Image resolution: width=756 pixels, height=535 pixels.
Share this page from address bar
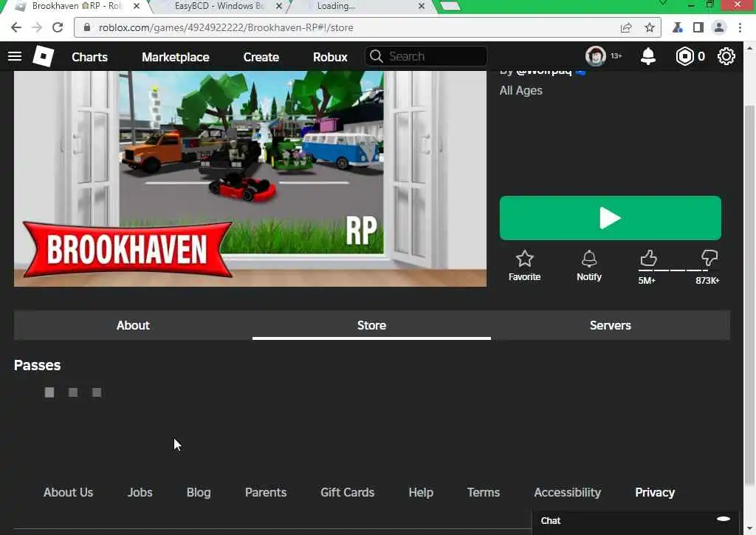click(626, 27)
